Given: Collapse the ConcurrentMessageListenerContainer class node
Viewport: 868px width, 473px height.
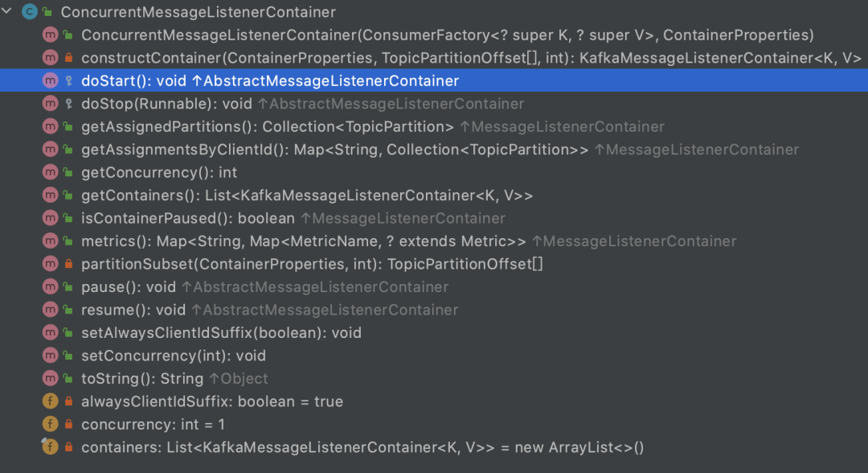Looking at the screenshot, I should click(9, 12).
